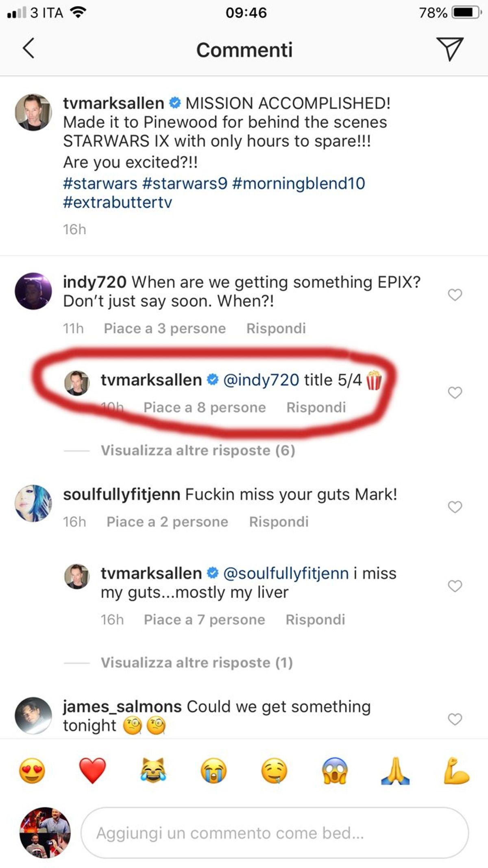Image resolution: width=488 pixels, height=868 pixels.
Task: Tap the back arrow in header
Action: click(28, 49)
